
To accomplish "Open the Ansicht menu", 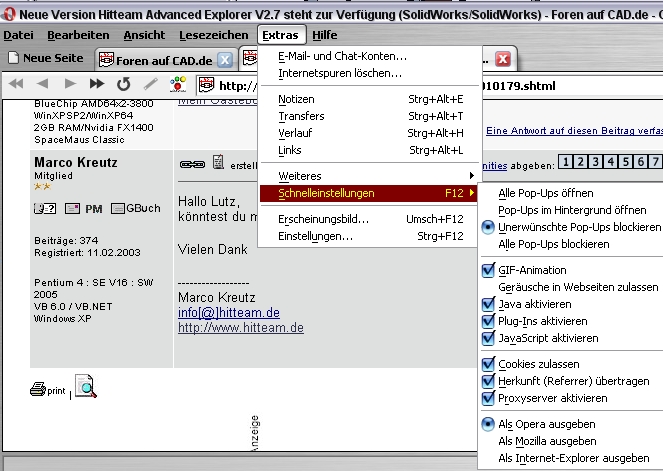I will [x=144, y=35].
